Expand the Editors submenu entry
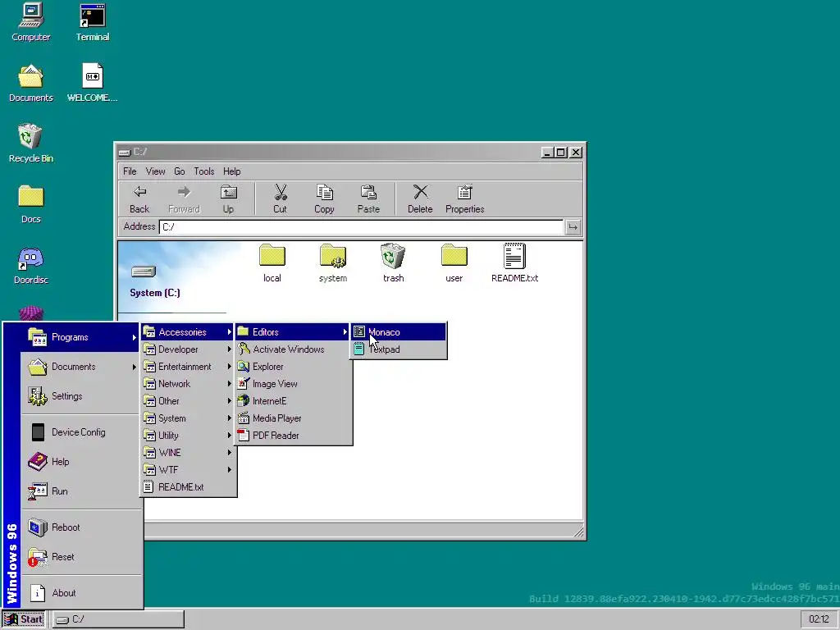The image size is (840, 630). pyautogui.click(x=294, y=332)
